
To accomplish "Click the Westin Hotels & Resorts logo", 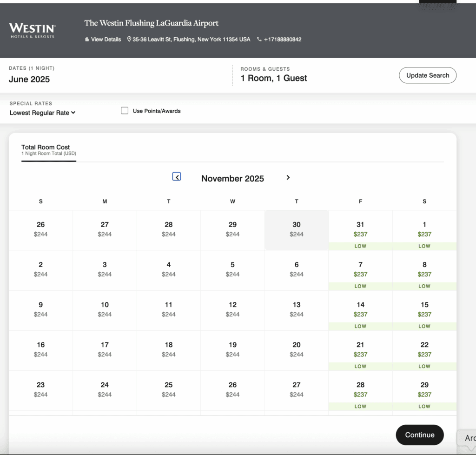I will [32, 29].
